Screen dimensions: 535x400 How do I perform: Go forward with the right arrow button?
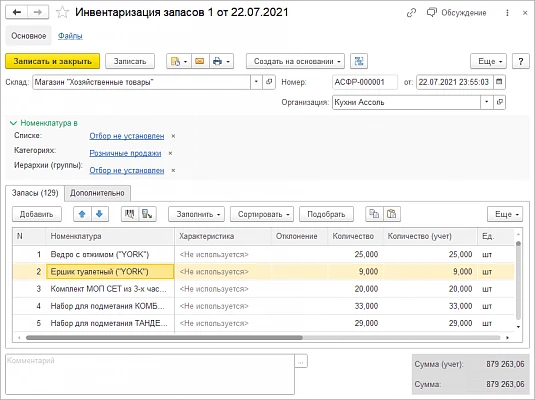[x=38, y=13]
